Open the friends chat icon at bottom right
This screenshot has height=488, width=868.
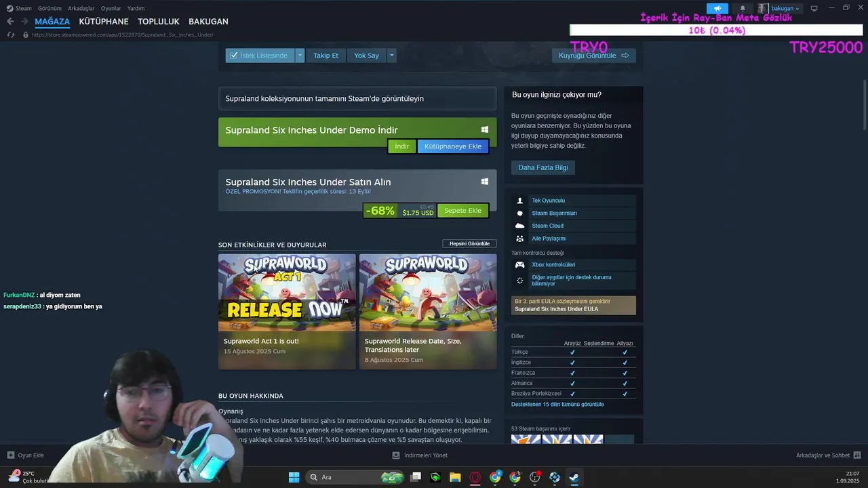pyautogui.click(x=857, y=455)
